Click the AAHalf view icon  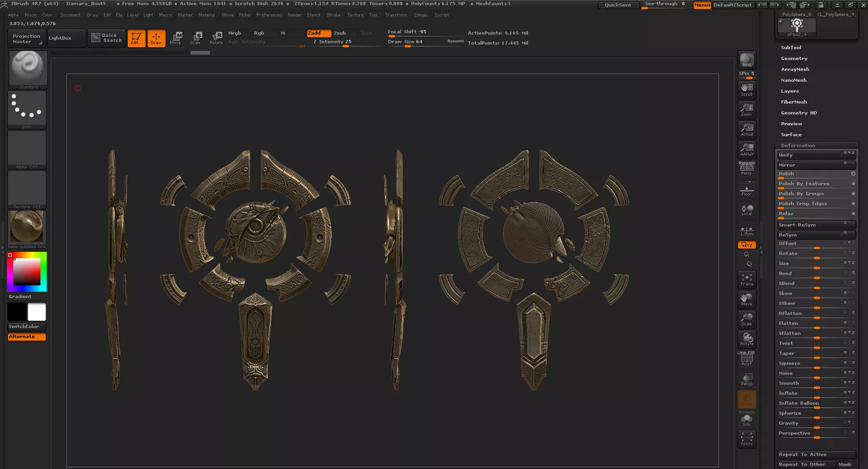tap(746, 149)
